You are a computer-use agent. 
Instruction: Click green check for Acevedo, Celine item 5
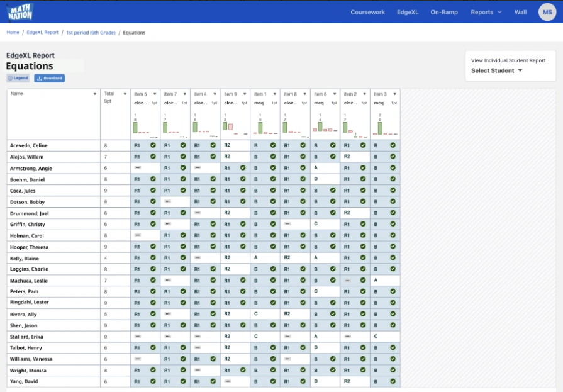tap(153, 145)
